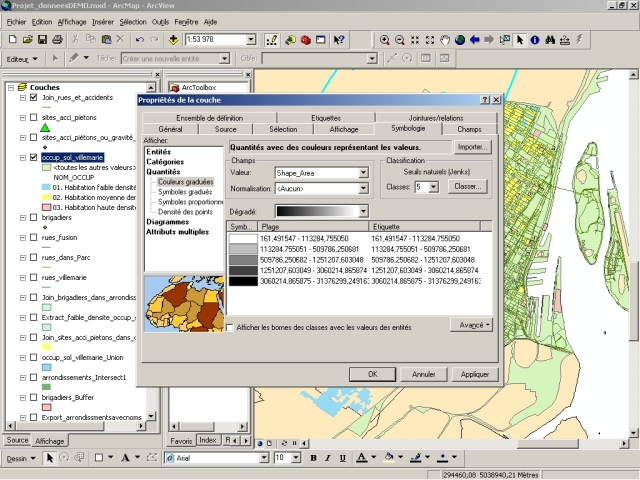Open the Classes count dropdown
This screenshot has width=640, height=480.
click(x=433, y=186)
